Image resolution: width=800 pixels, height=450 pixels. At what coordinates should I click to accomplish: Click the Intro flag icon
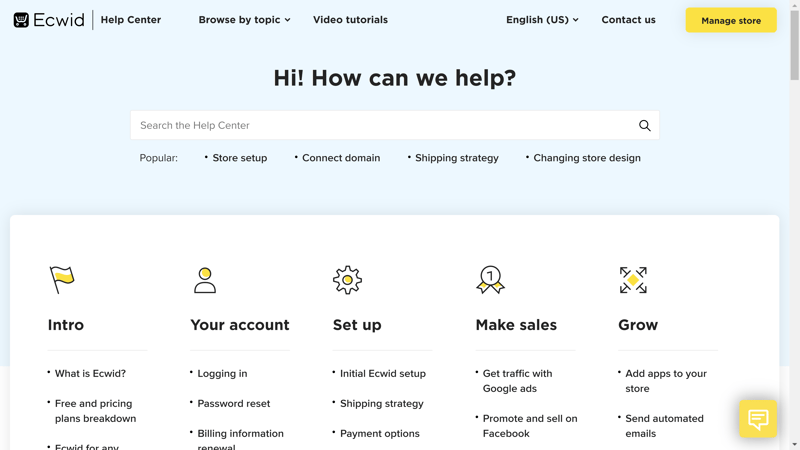point(62,280)
